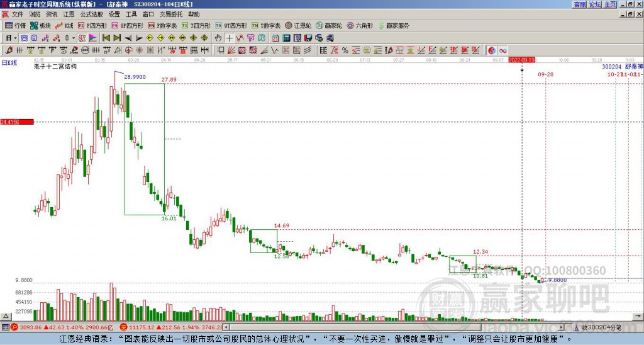The height and width of the screenshot is (345, 644).
Task: Toggle the crosshair cursor tool
Action: tap(229, 38)
